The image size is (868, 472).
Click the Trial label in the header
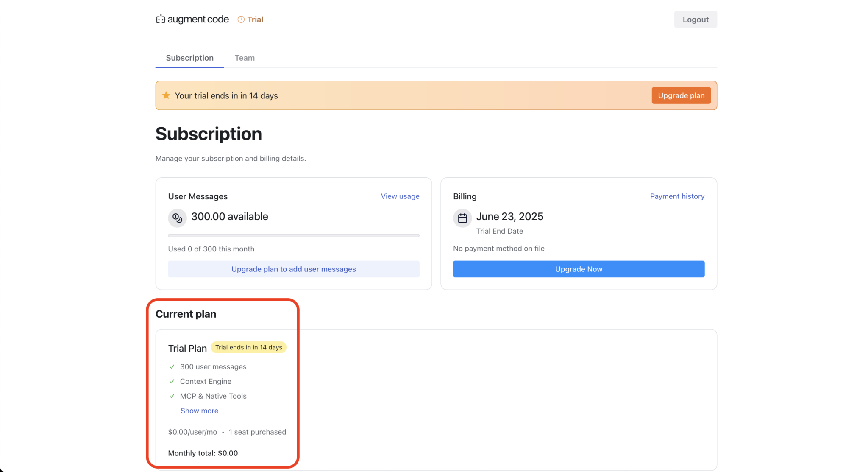(255, 19)
